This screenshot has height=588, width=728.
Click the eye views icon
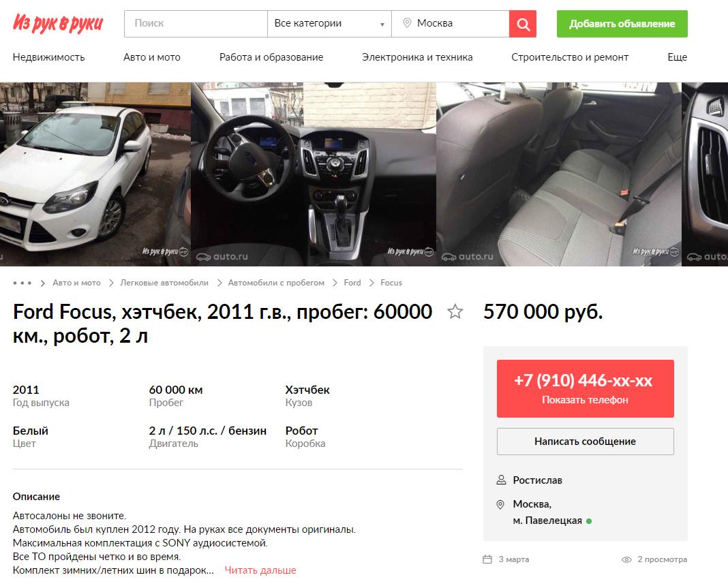(626, 559)
